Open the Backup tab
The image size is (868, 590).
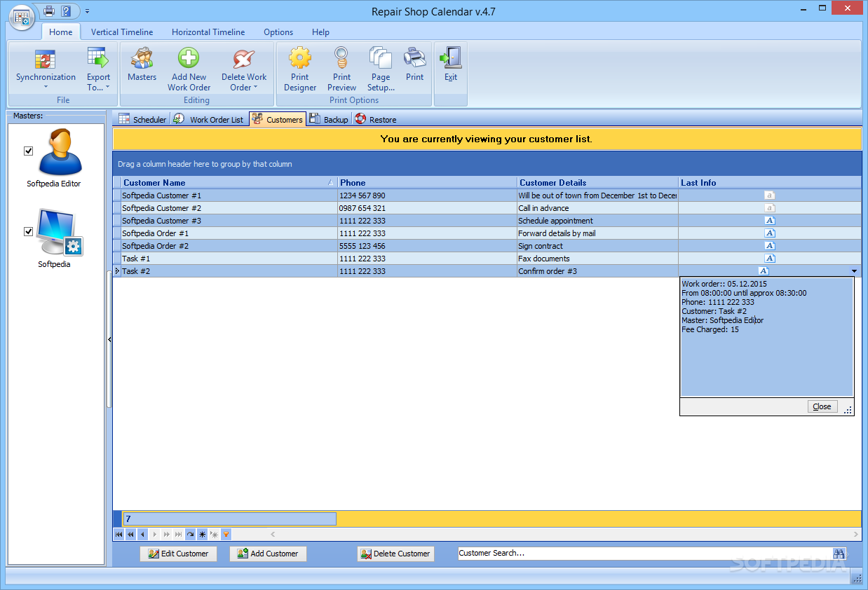(330, 120)
